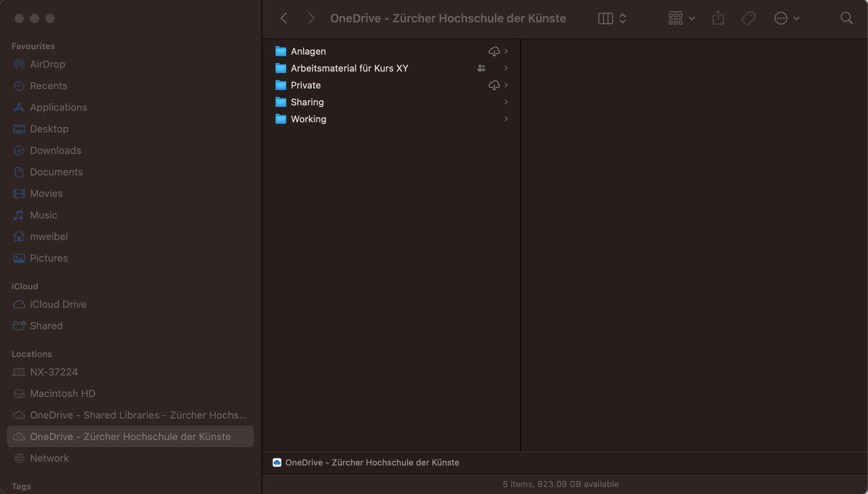Select the Arbeitsmaterial für Kurs XY folder

[349, 68]
